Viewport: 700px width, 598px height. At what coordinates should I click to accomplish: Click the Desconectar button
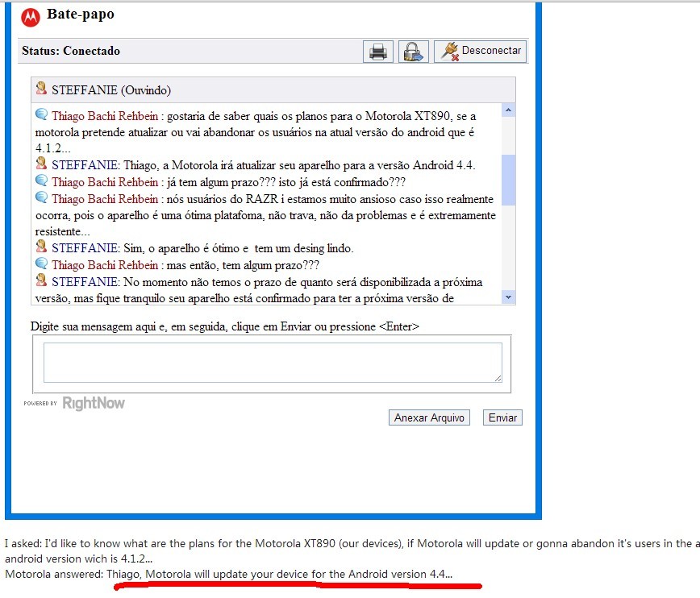tap(481, 52)
